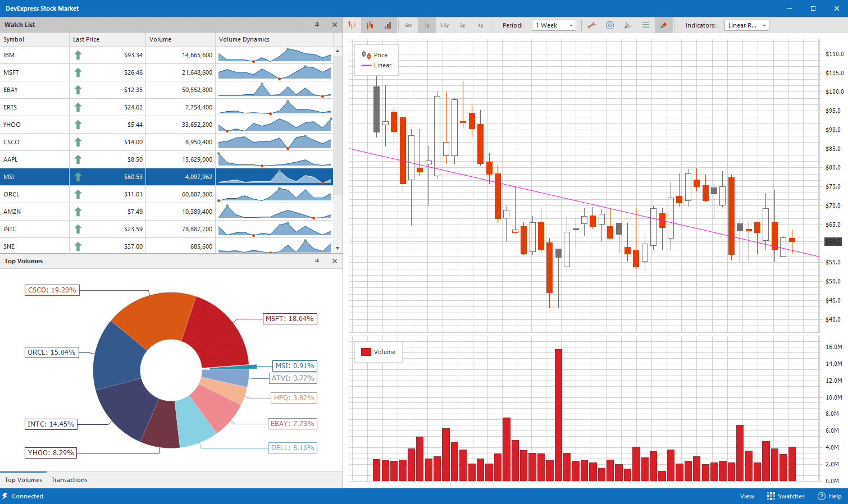Image resolution: width=848 pixels, height=504 pixels.
Task: Switch to bar (OHLC) chart type
Action: coord(352,25)
